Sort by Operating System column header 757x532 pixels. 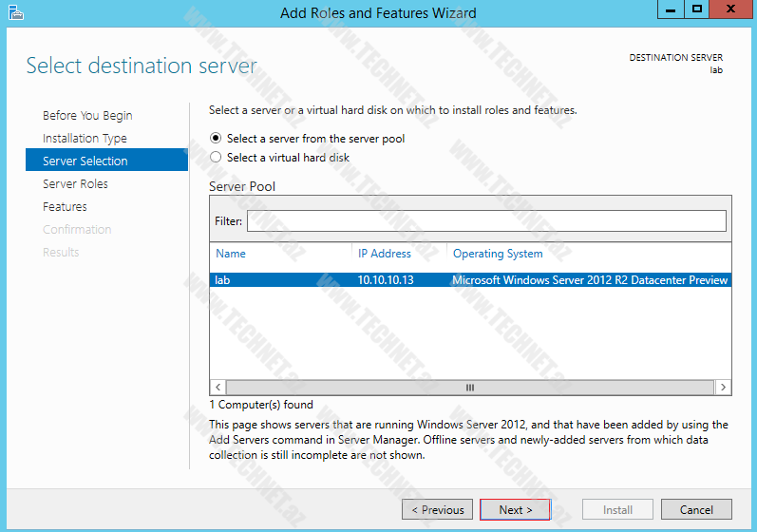498,254
